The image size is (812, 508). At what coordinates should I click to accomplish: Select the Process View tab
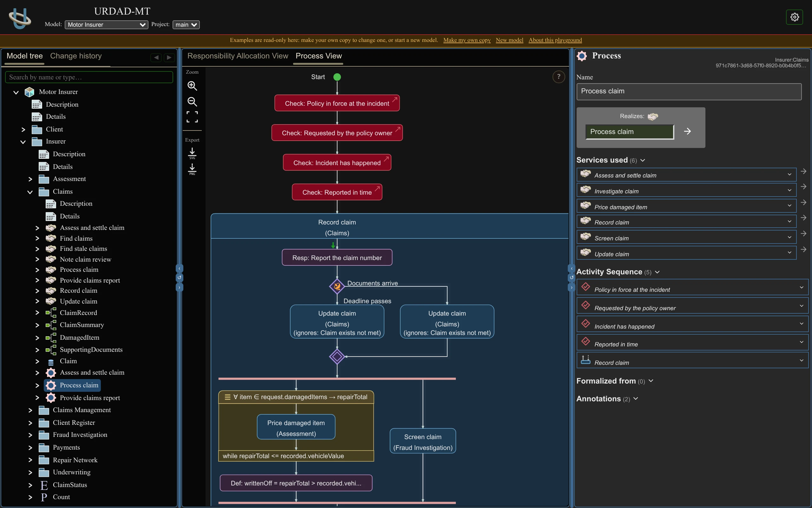tap(318, 56)
